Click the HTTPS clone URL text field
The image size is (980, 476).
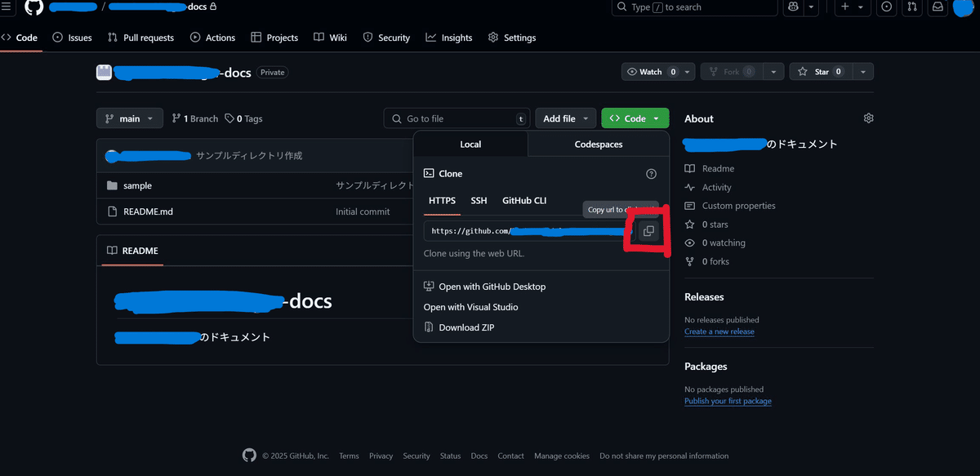[528, 231]
